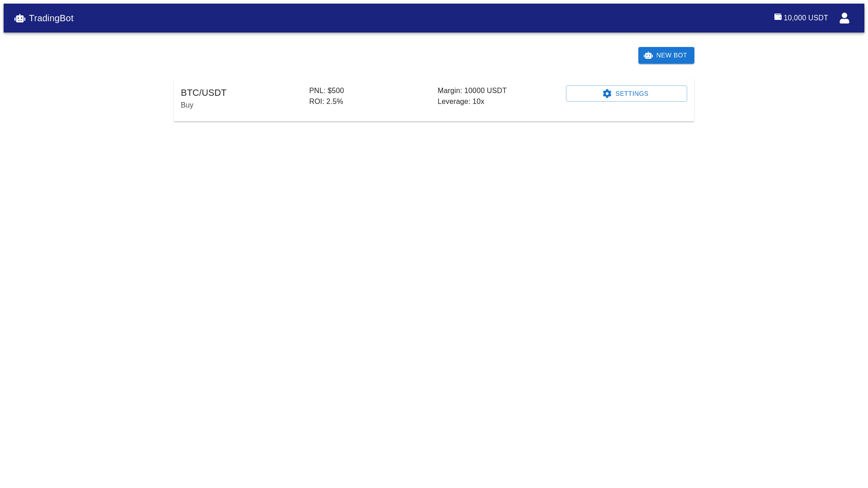Click the ROI: 2.5% value
The image size is (868, 488).
click(x=326, y=102)
